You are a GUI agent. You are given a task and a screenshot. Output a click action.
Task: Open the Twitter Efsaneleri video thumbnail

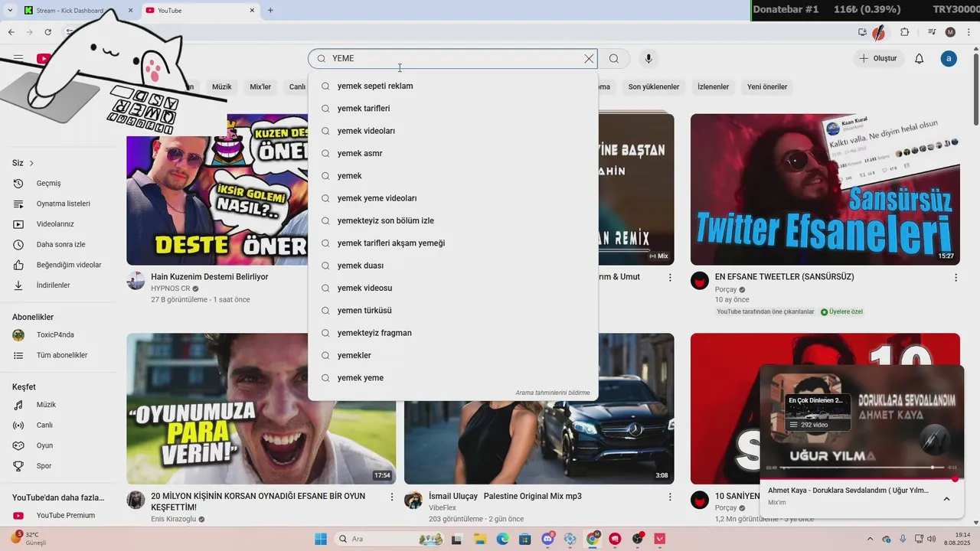tap(825, 189)
